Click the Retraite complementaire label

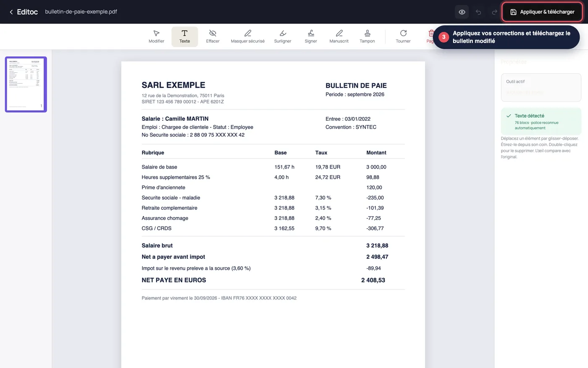[x=169, y=208]
